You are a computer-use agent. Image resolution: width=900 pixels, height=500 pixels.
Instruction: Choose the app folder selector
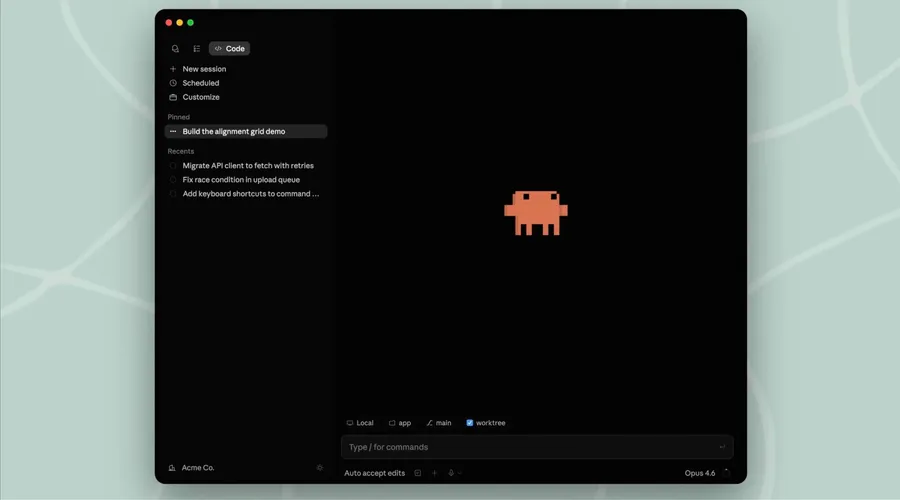tap(400, 423)
